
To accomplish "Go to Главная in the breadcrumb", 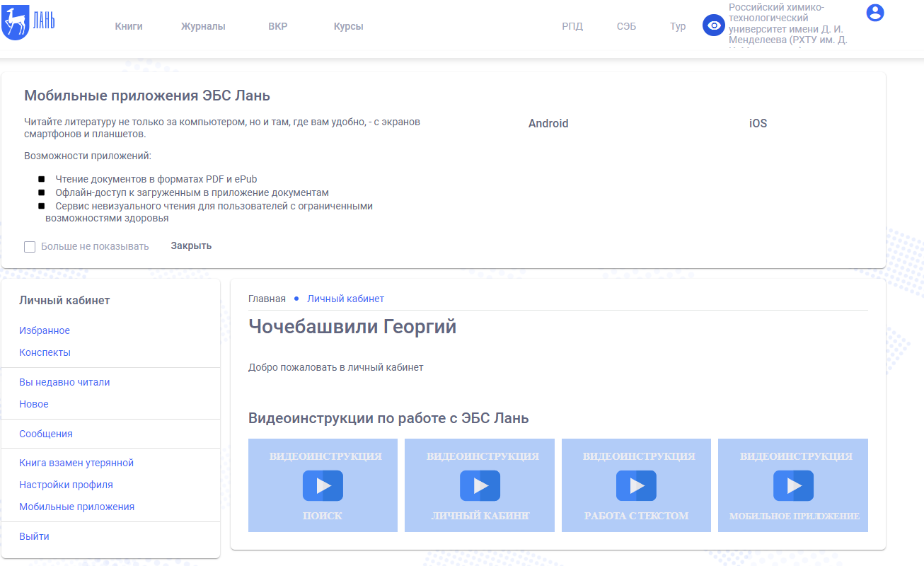I will 267,299.
